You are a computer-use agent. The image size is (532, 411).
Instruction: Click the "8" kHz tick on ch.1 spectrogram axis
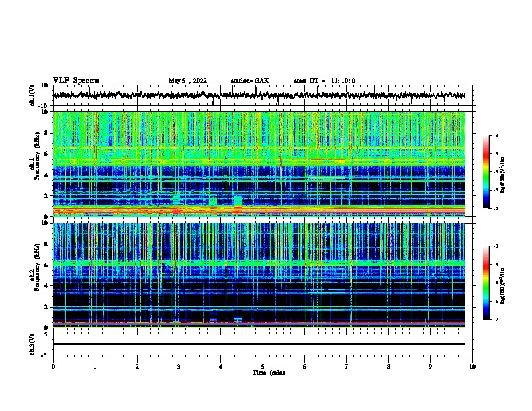point(46,133)
